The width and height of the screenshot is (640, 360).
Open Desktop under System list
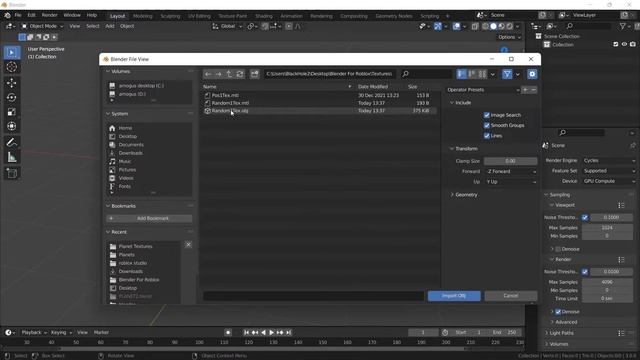(128, 136)
